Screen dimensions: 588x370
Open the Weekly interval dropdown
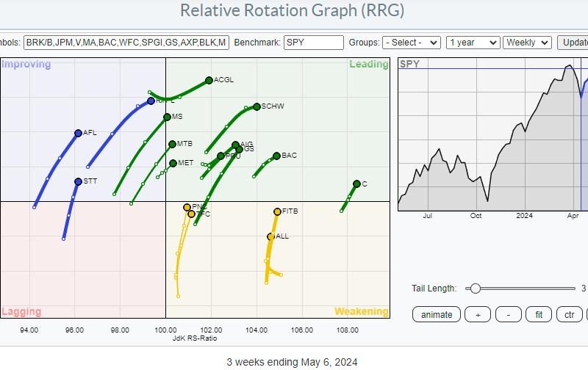coord(527,43)
